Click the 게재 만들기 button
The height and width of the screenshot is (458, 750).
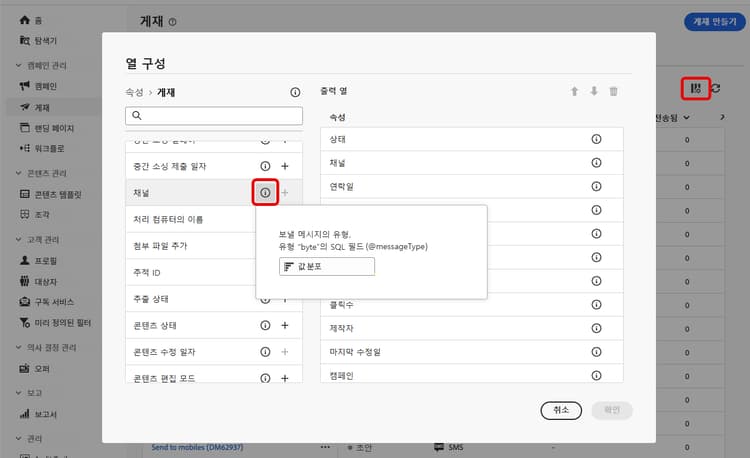click(715, 22)
